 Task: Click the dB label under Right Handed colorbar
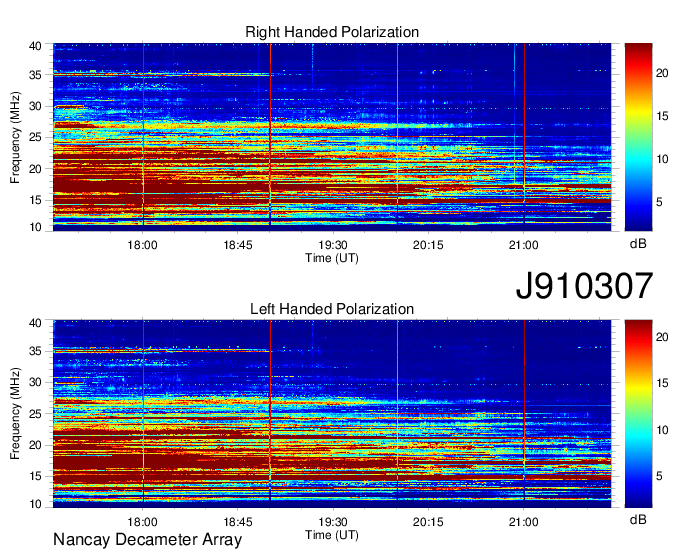point(638,244)
